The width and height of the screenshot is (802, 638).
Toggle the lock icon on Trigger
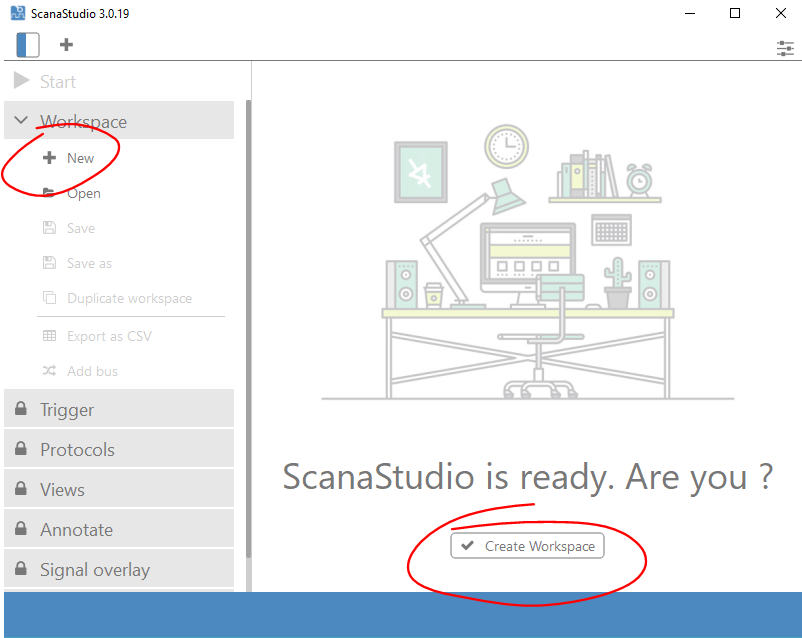22,409
